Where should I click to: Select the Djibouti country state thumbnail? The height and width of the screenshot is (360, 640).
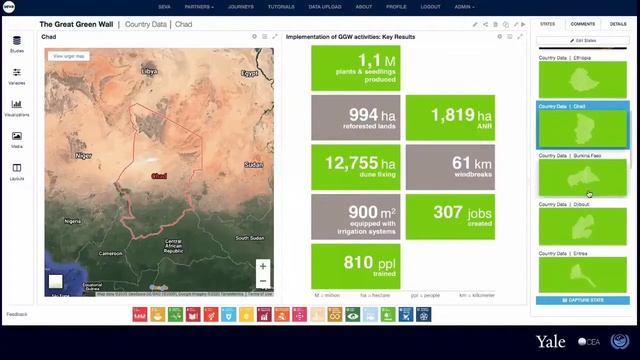(x=583, y=227)
